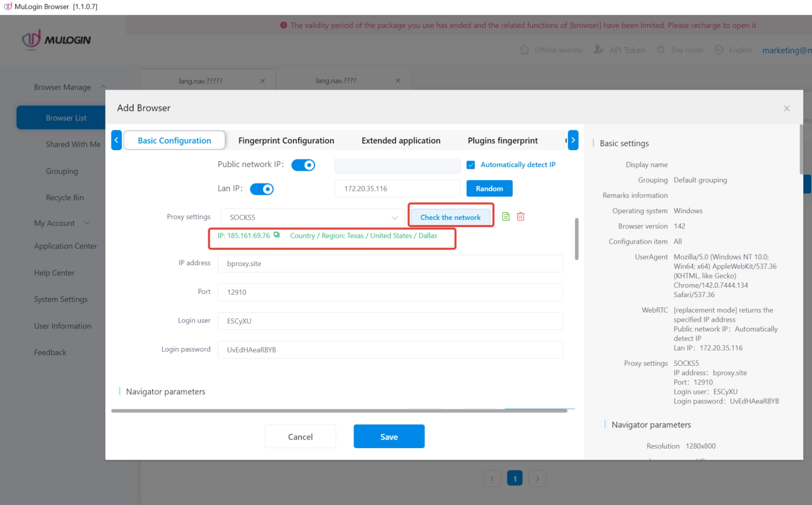
Task: Open the proxy information document icon
Action: (x=505, y=216)
